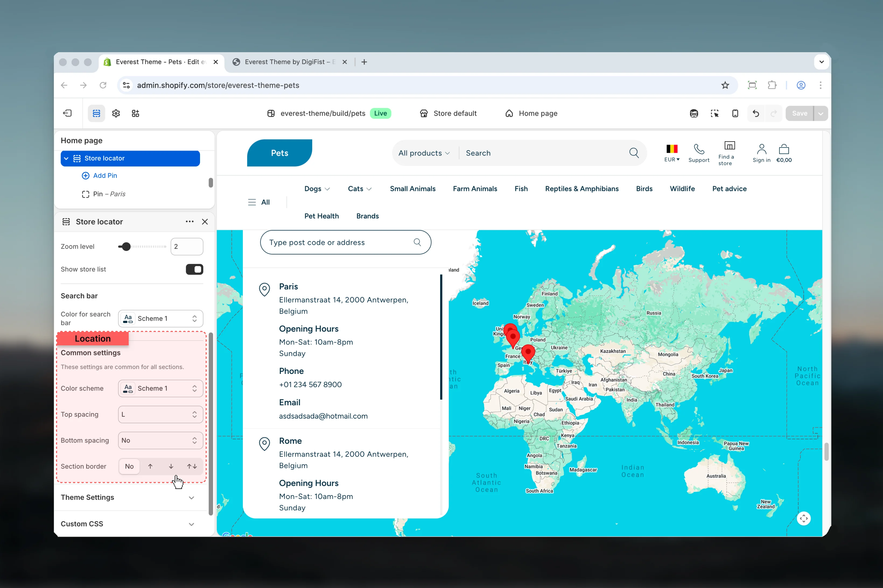Click the Zoom level number field

point(187,246)
